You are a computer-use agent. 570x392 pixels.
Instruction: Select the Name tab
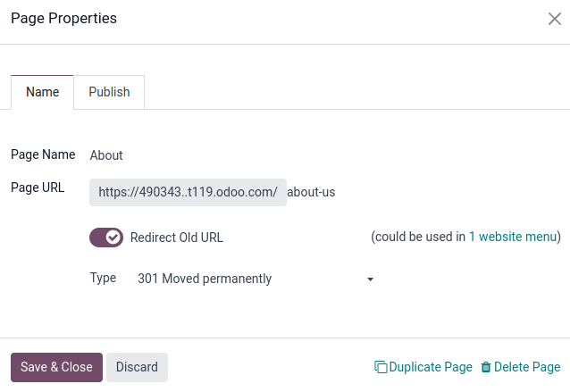[x=42, y=92]
